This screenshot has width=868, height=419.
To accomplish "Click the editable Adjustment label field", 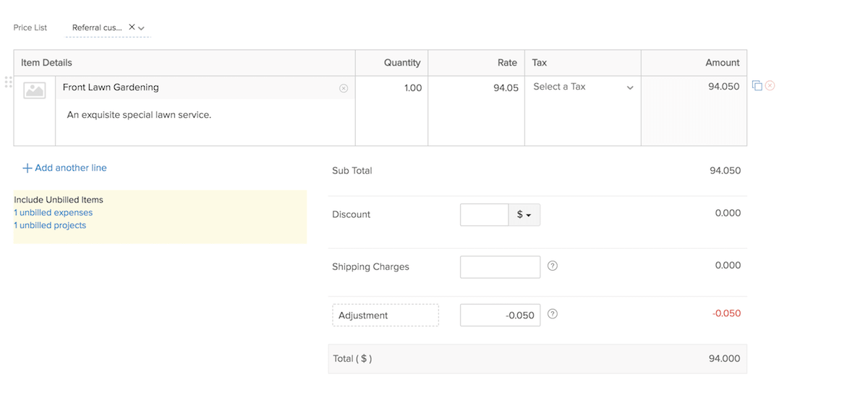I will [385, 314].
